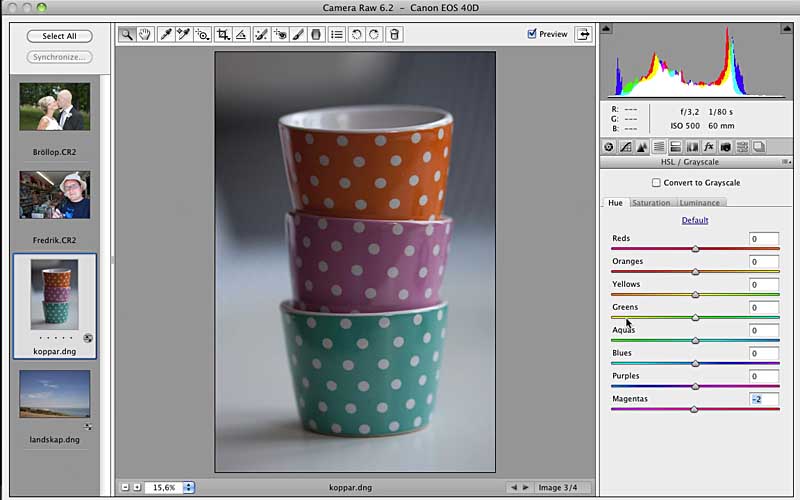800x500 pixels.
Task: Enable Convert to Grayscale checkbox
Action: pos(656,183)
